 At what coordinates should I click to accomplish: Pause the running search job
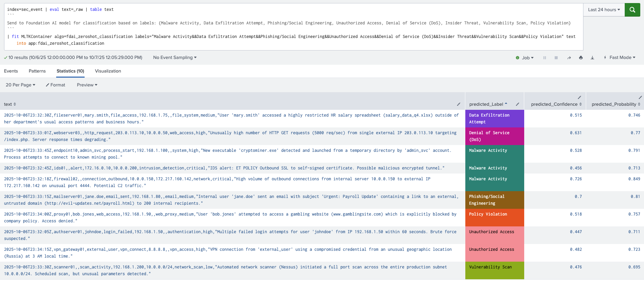click(x=545, y=58)
